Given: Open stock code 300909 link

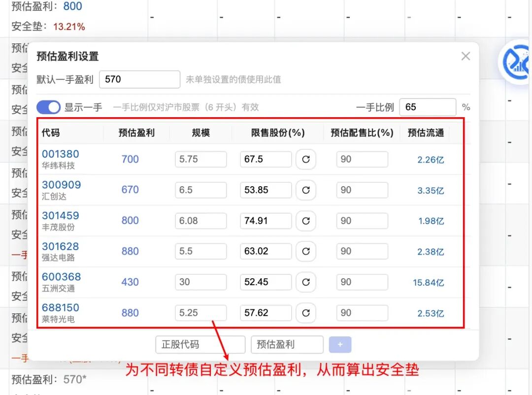Looking at the screenshot, I should pyautogui.click(x=62, y=185).
